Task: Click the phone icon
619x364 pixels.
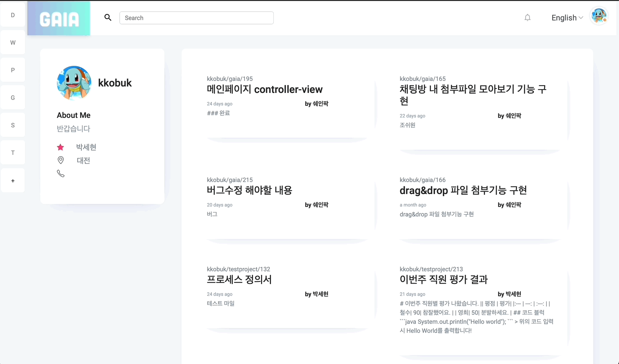Action: 61,173
